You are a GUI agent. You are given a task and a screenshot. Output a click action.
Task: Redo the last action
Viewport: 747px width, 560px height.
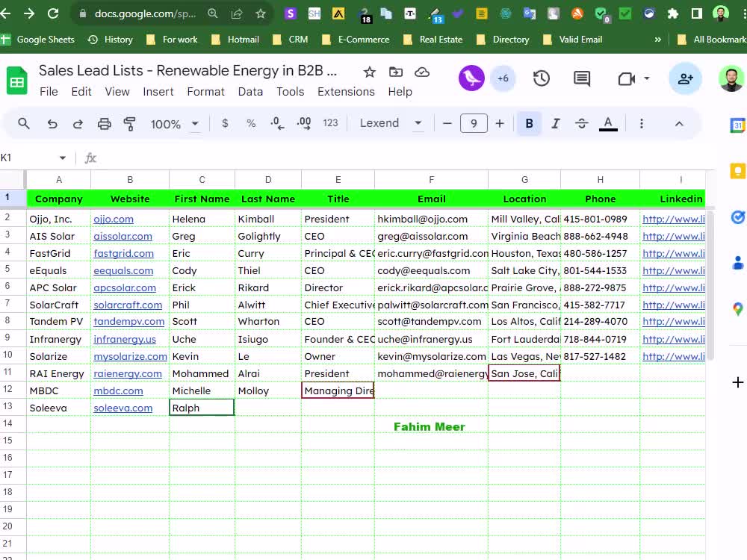78,124
